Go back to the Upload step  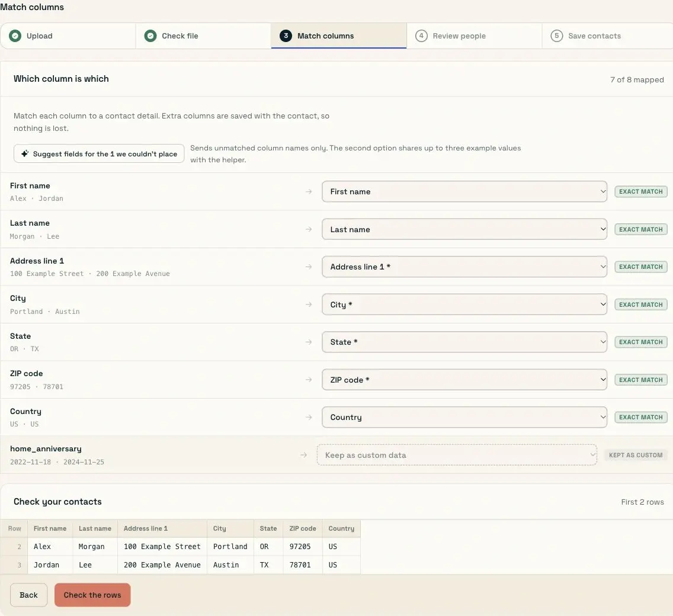[68, 36]
